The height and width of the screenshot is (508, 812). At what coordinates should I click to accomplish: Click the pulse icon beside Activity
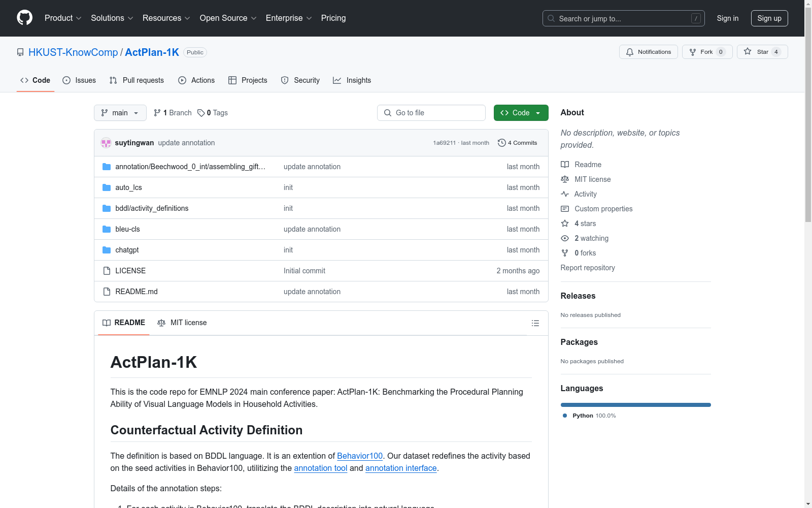[565, 194]
